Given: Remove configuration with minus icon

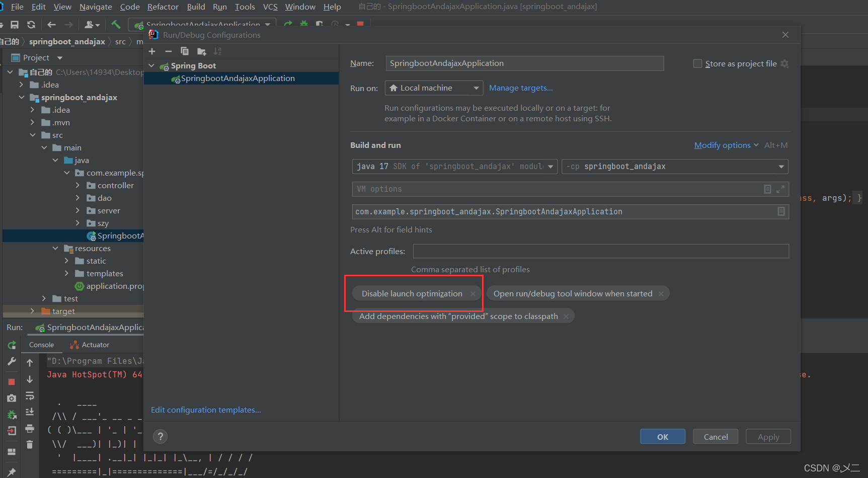Looking at the screenshot, I should 169,51.
